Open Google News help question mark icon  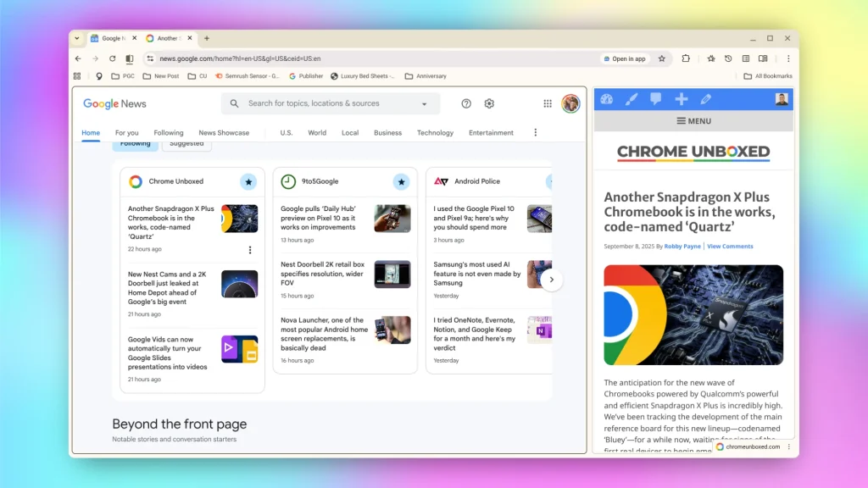tap(466, 103)
